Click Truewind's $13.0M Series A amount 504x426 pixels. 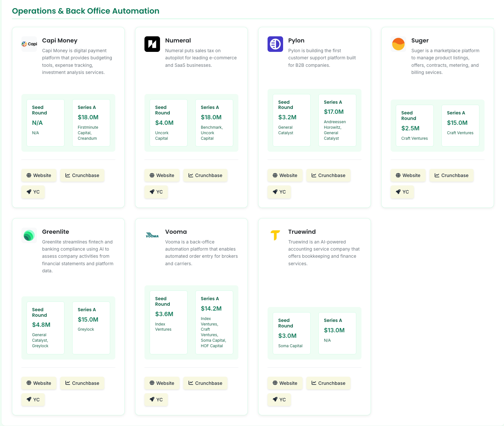point(334,330)
